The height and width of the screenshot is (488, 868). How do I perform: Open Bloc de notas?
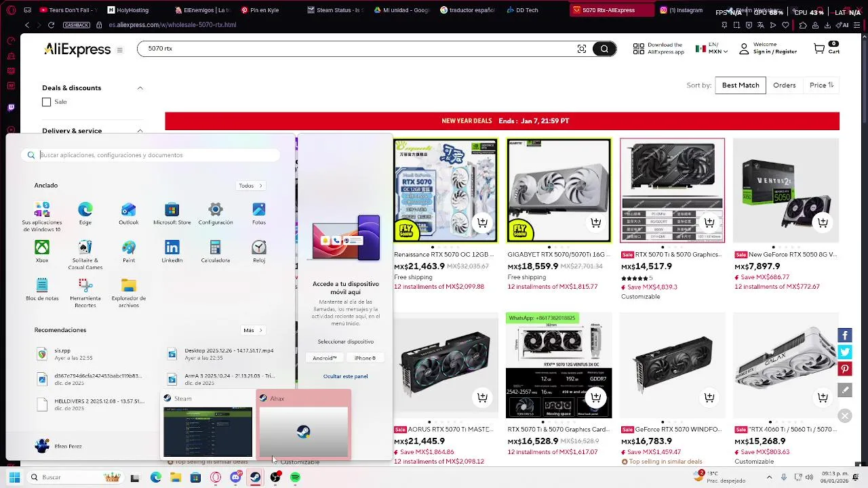(42, 289)
